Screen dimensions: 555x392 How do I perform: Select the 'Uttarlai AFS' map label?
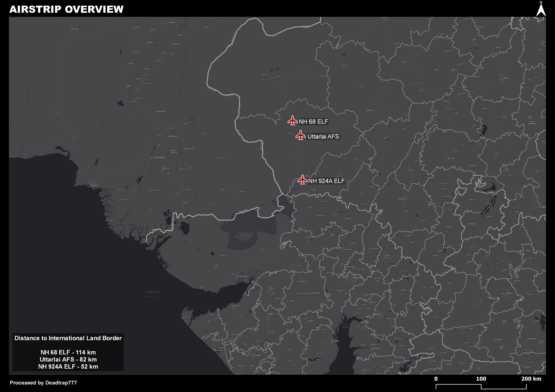tap(323, 136)
